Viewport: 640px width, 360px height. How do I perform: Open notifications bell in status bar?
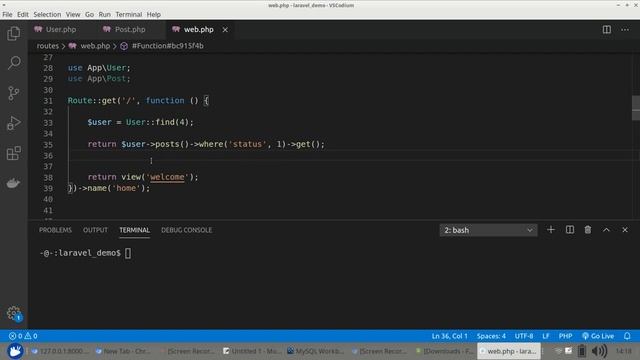tap(627, 336)
